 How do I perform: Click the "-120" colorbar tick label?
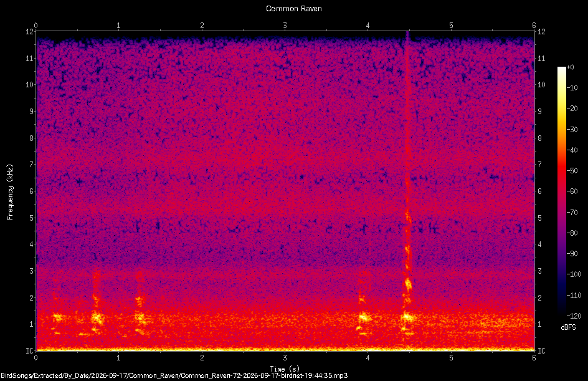point(574,316)
